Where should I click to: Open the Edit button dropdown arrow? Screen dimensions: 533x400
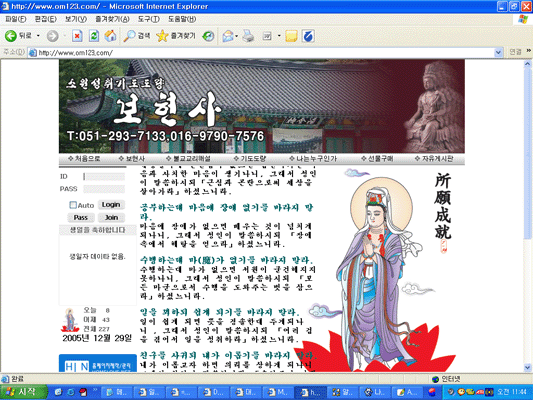point(279,36)
